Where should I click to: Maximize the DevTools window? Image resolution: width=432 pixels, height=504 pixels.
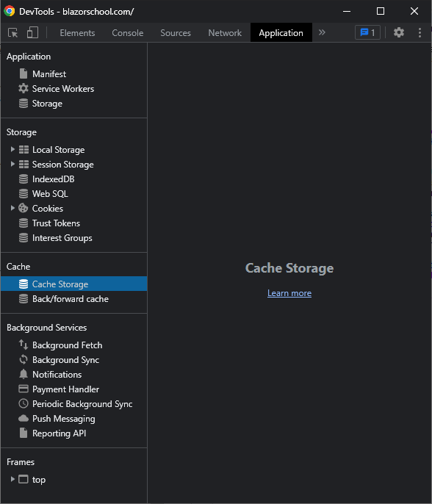pyautogui.click(x=381, y=11)
